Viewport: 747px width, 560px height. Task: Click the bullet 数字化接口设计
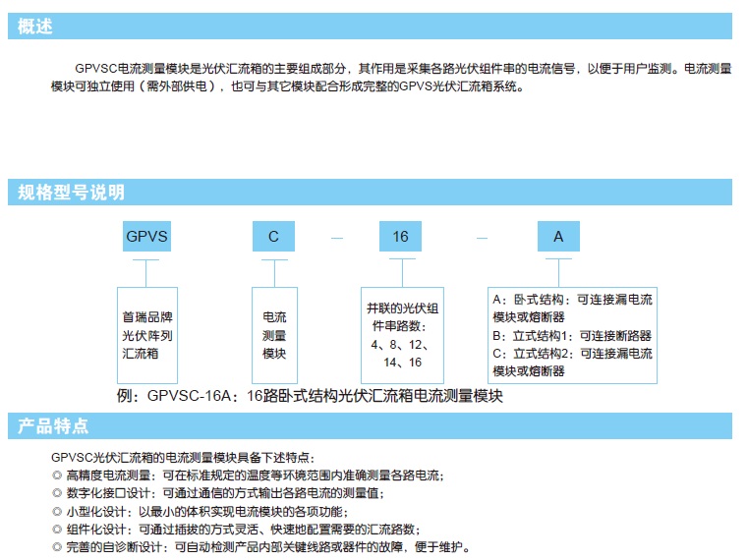click(x=225, y=493)
